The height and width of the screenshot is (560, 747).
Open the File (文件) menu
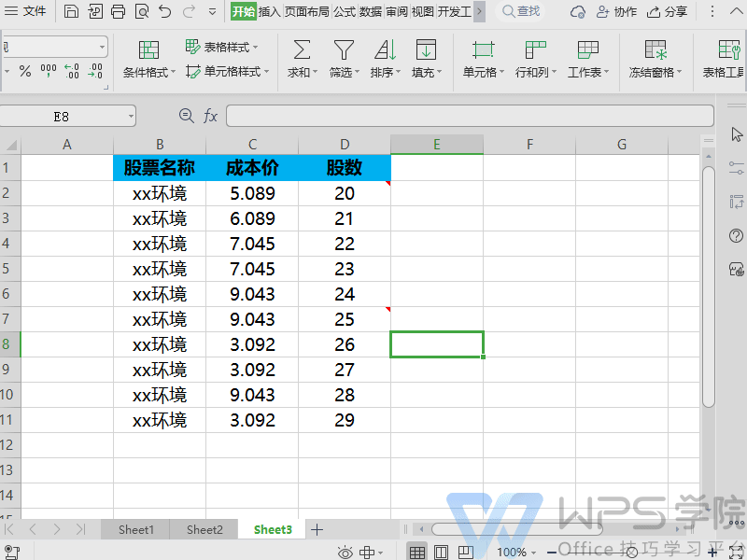[x=25, y=11]
